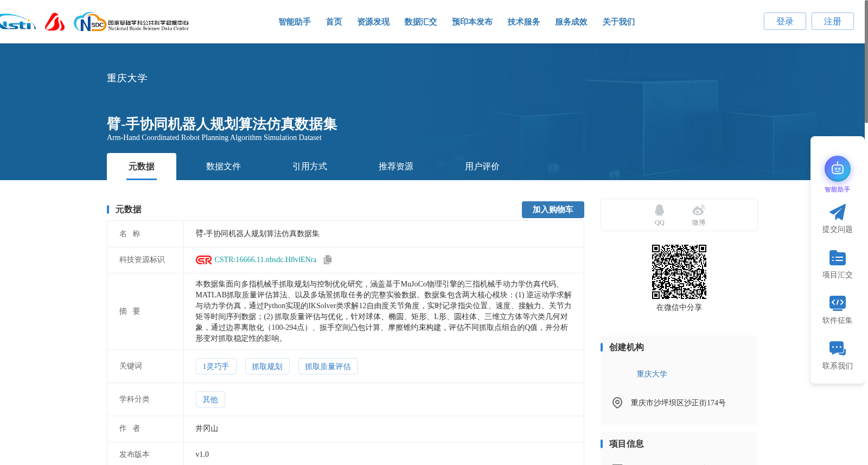Select the 元数据 tab

coord(142,167)
